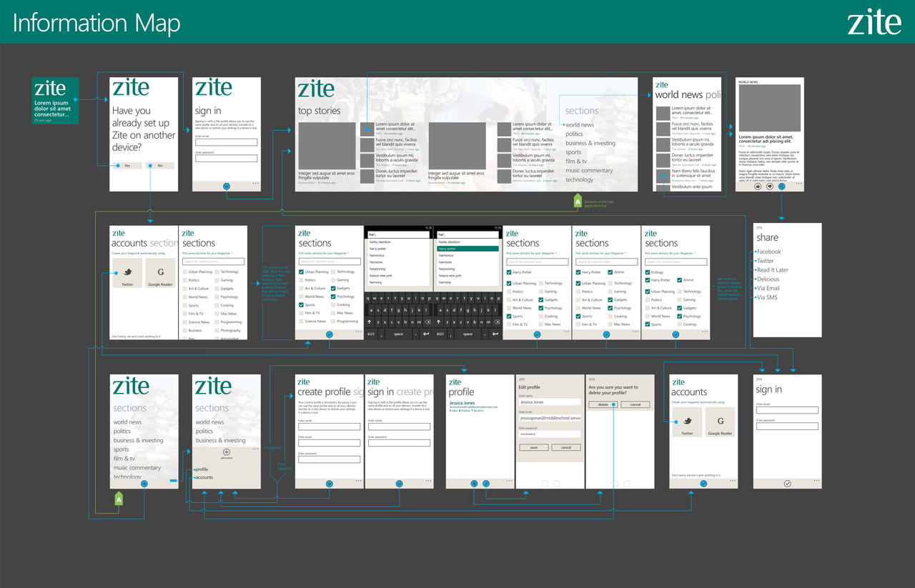Click save in the Edit profile form
The image size is (915, 588).
[533, 447]
